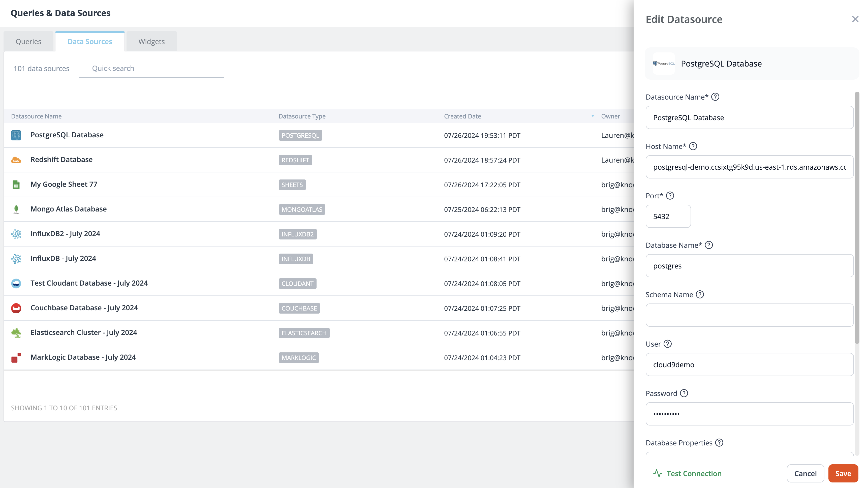Switch to the Queries tab
Image resolution: width=868 pixels, height=488 pixels.
(x=28, y=41)
